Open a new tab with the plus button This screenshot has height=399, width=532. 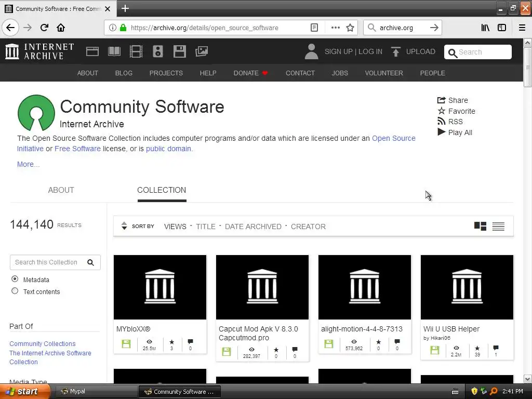(x=125, y=8)
